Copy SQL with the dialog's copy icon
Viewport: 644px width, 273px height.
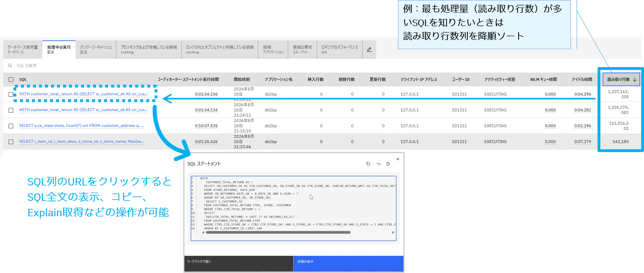368,164
